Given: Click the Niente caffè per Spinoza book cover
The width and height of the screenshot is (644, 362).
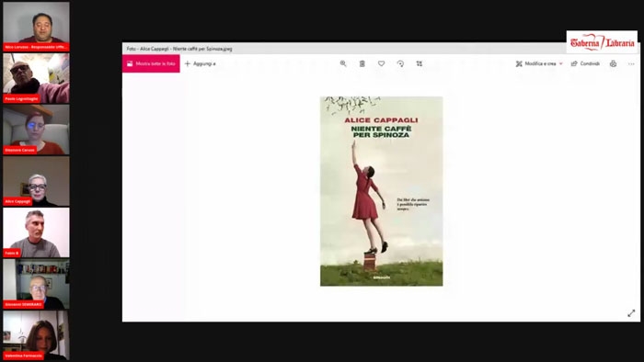Looking at the screenshot, I should (382, 191).
